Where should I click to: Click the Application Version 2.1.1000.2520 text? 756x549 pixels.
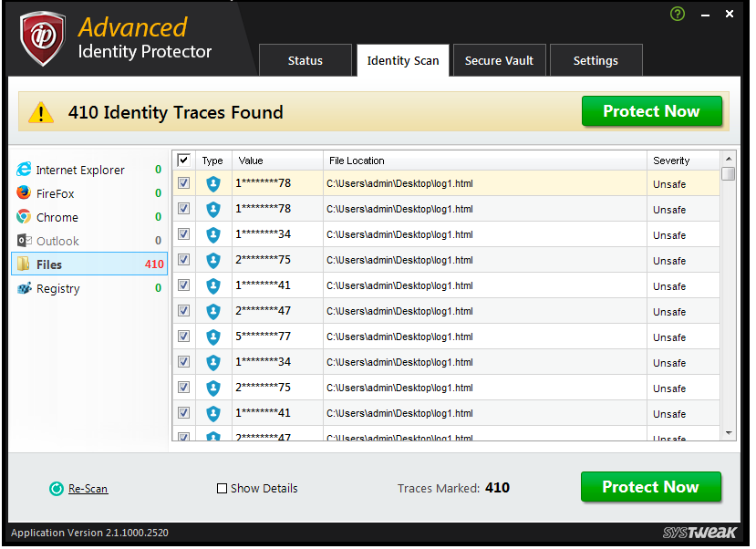click(89, 533)
